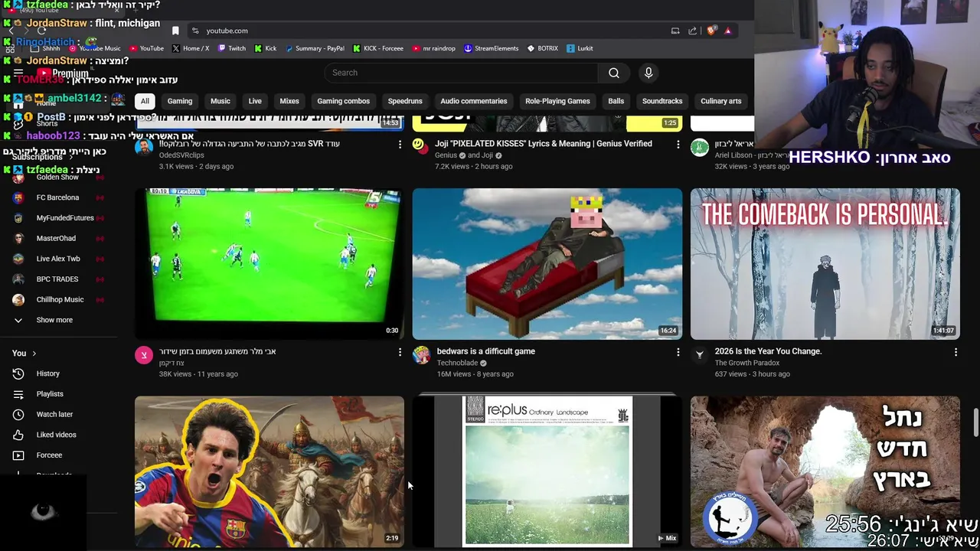Open BPC TRADES subscription channel
The width and height of the screenshot is (980, 551).
coord(57,279)
